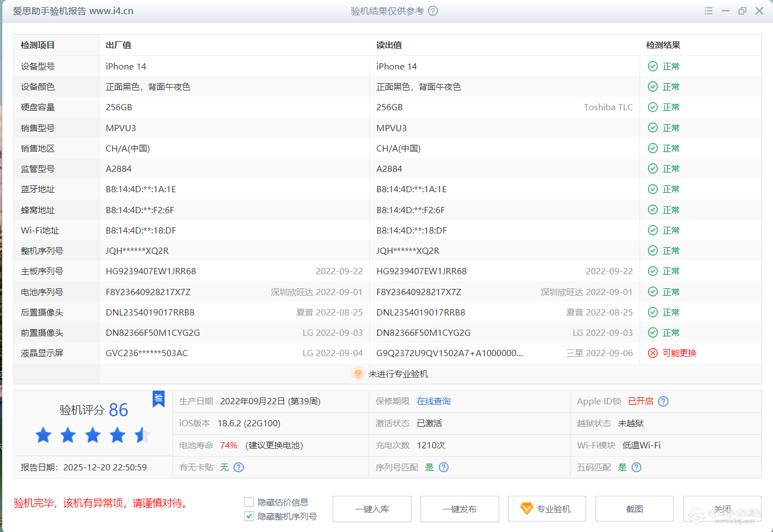Open 在线查询 to check warranty period
Viewport: 773px width, 532px height.
coord(433,401)
